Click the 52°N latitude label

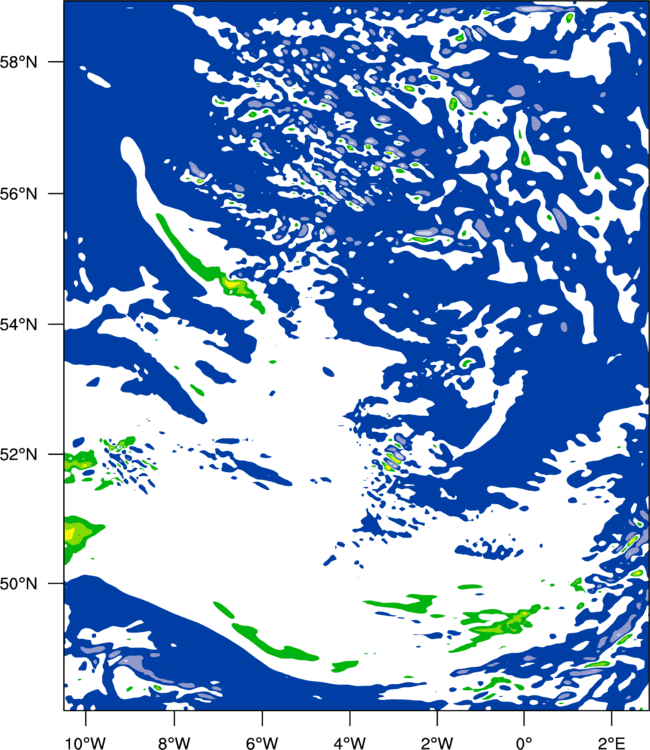(19, 454)
